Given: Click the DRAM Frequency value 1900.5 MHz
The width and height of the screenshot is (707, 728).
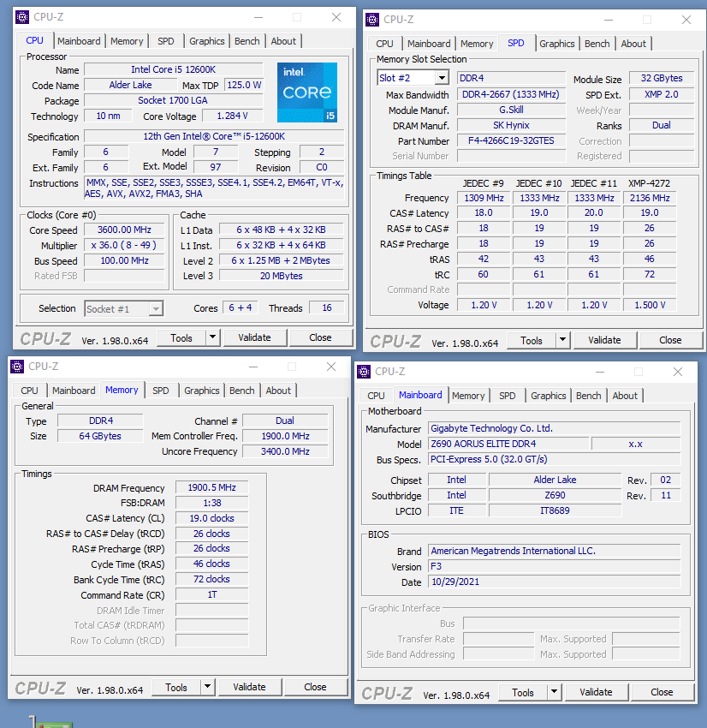Looking at the screenshot, I should pos(212,487).
